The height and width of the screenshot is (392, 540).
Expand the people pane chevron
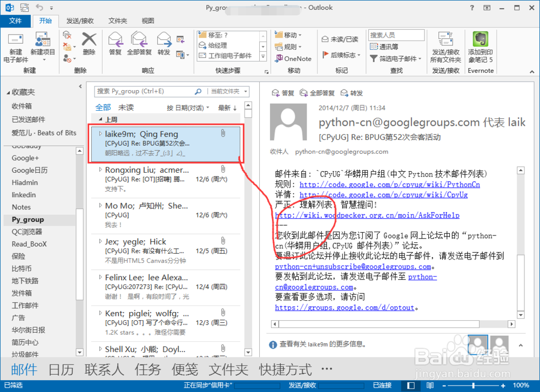[521, 345]
